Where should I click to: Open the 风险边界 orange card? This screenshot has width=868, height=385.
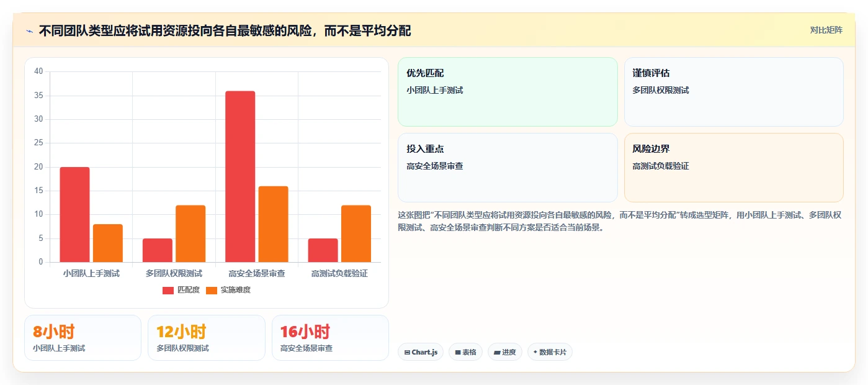pos(734,168)
